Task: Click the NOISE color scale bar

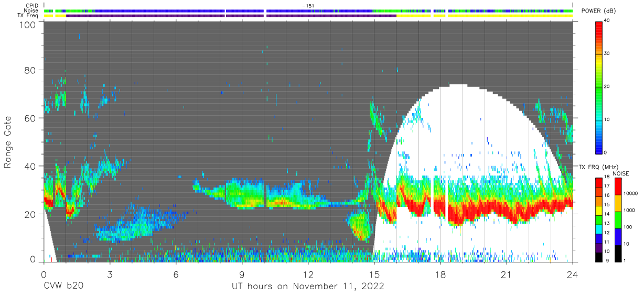Action: point(618,219)
